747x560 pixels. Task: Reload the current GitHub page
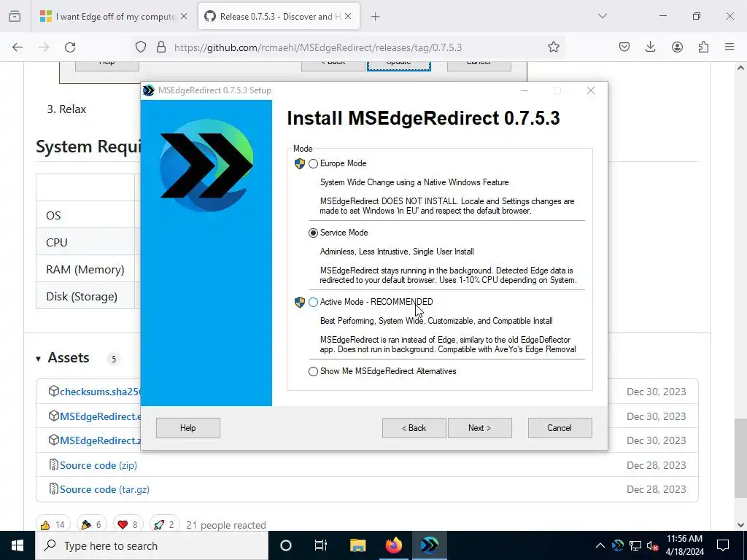70,47
